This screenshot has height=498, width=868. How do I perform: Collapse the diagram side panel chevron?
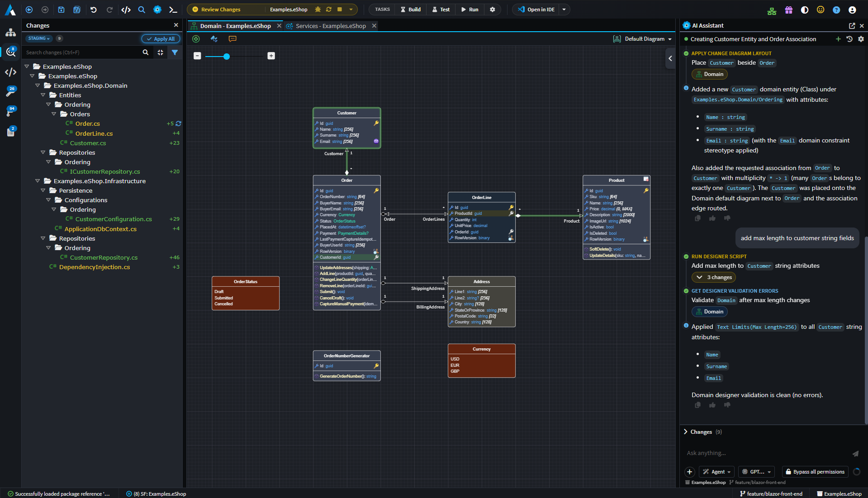(670, 58)
